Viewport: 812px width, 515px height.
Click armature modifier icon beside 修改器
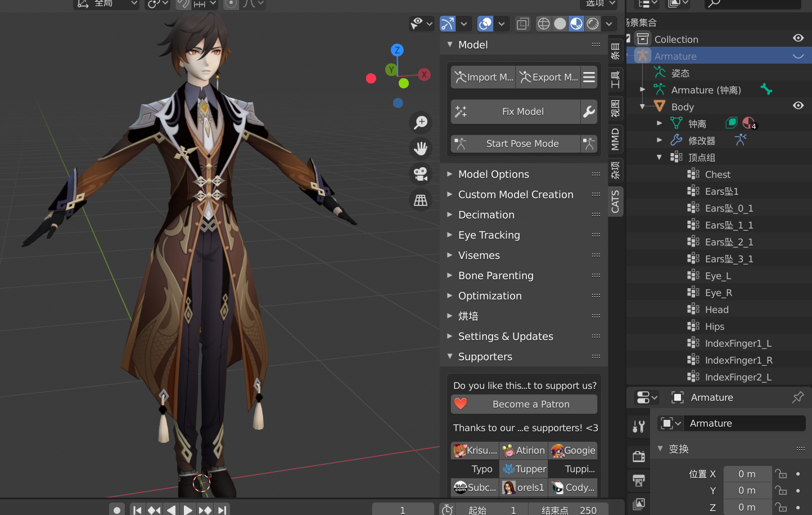(740, 140)
